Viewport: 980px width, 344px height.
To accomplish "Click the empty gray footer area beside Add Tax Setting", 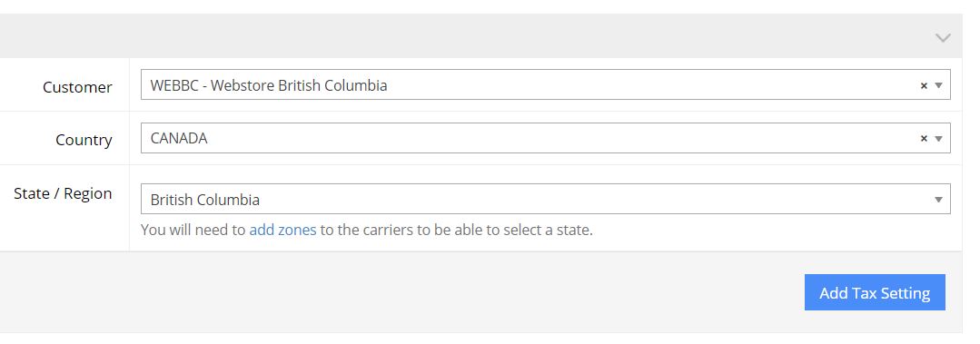I will (400, 292).
